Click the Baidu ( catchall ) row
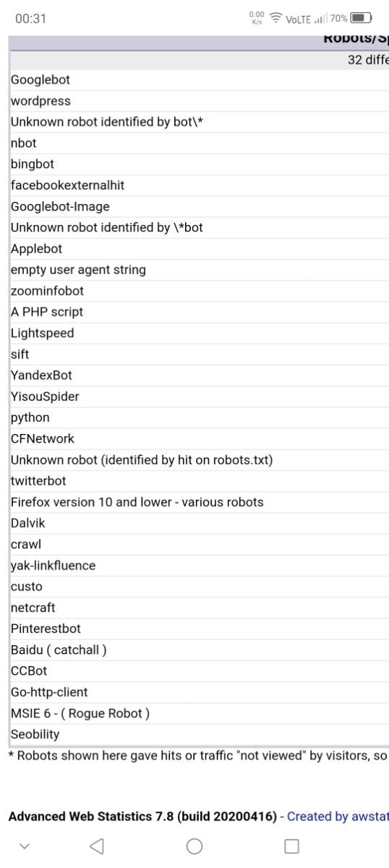Viewport: 389px width, 868px height. 199,650
